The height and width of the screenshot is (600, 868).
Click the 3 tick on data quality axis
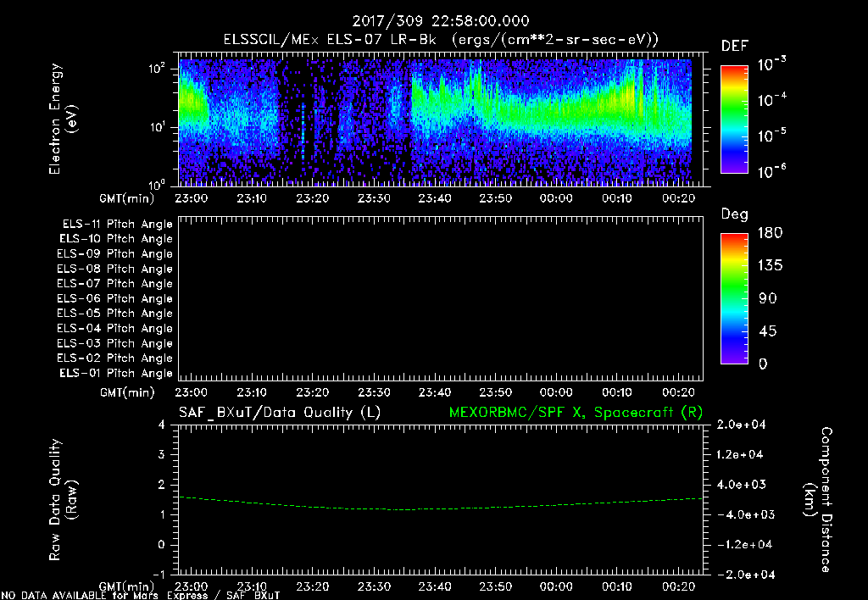[162, 454]
